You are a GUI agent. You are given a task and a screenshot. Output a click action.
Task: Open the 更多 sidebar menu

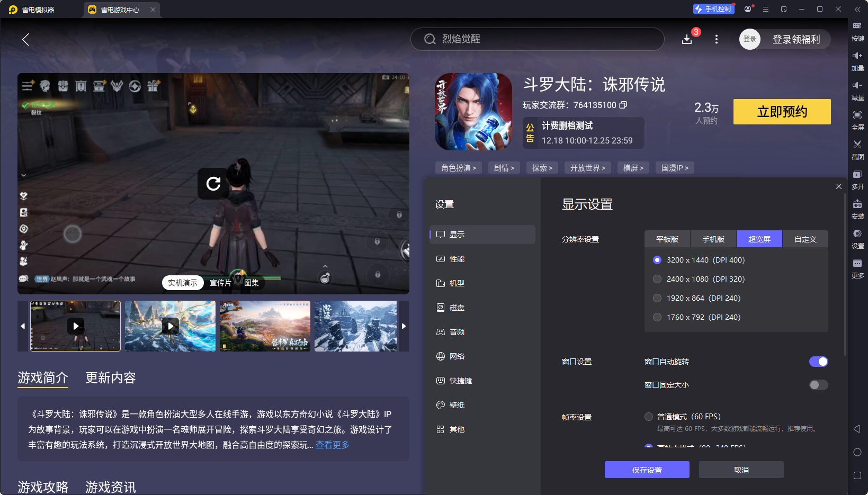(x=857, y=268)
